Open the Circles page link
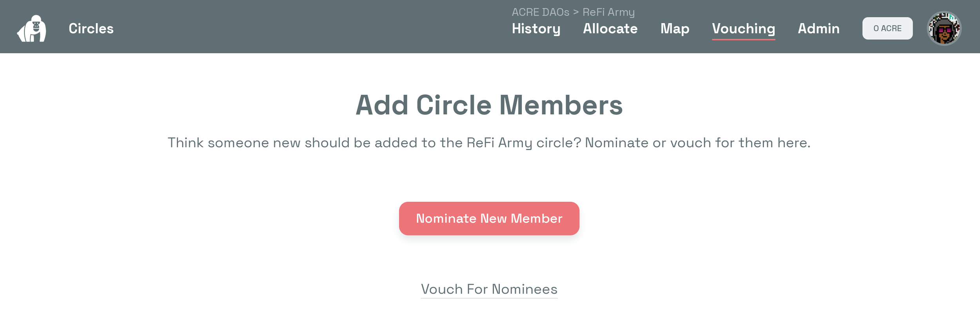This screenshot has width=980, height=335. pos(91,29)
